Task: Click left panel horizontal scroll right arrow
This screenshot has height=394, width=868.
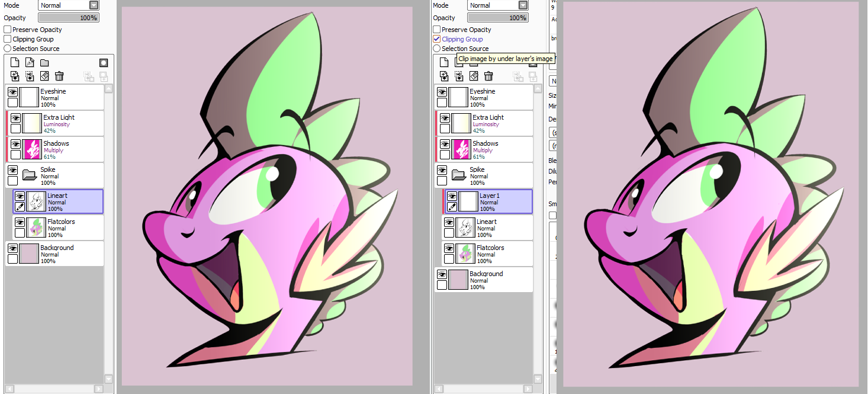Action: pyautogui.click(x=98, y=389)
